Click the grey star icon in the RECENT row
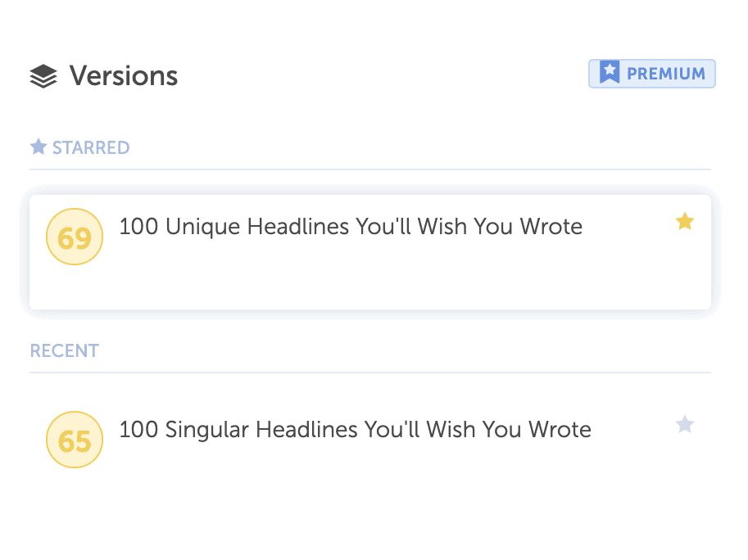 pyautogui.click(x=685, y=424)
